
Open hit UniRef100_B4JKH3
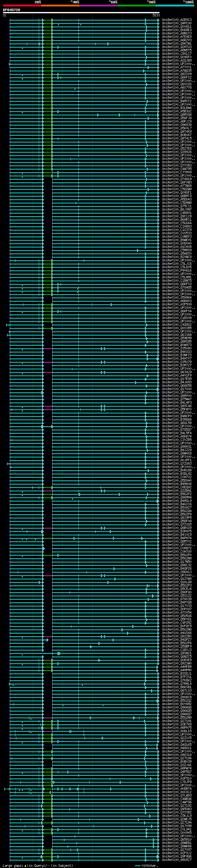177,382
